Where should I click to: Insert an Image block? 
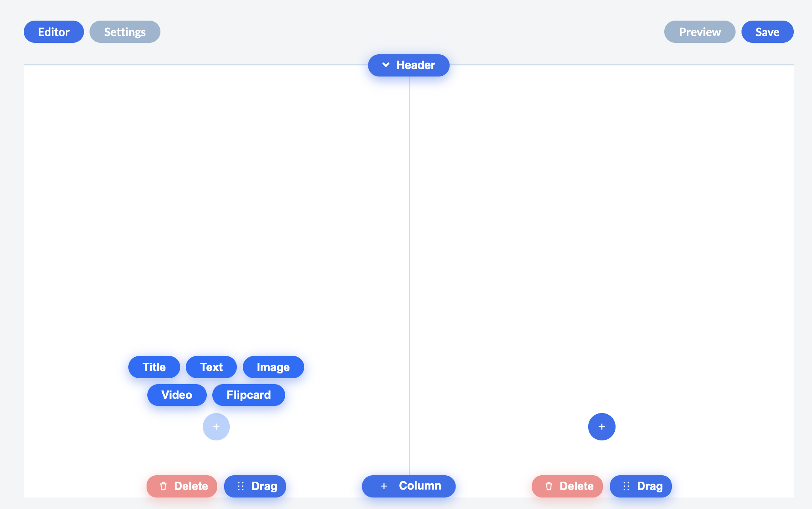[x=273, y=367]
